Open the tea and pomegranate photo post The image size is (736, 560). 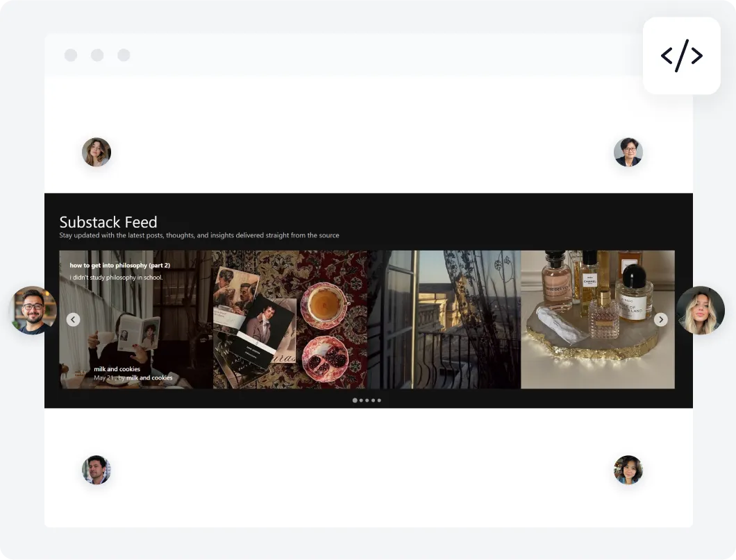point(292,318)
